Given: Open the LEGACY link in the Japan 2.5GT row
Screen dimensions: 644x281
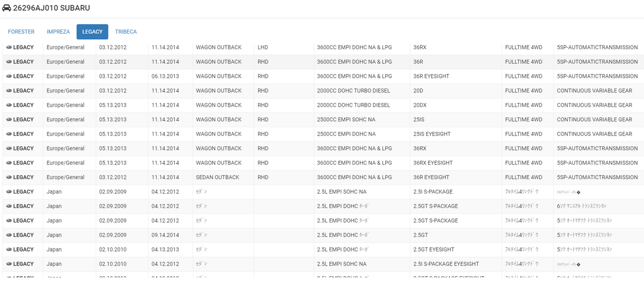Looking at the screenshot, I should tap(23, 235).
